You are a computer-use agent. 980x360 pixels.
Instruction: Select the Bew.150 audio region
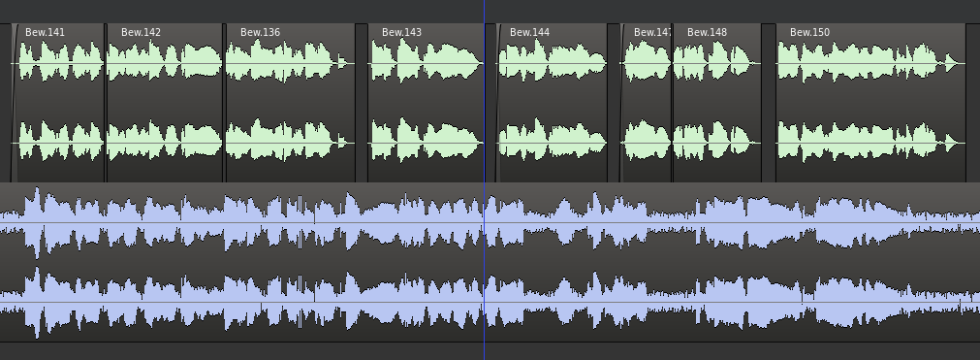click(x=870, y=103)
